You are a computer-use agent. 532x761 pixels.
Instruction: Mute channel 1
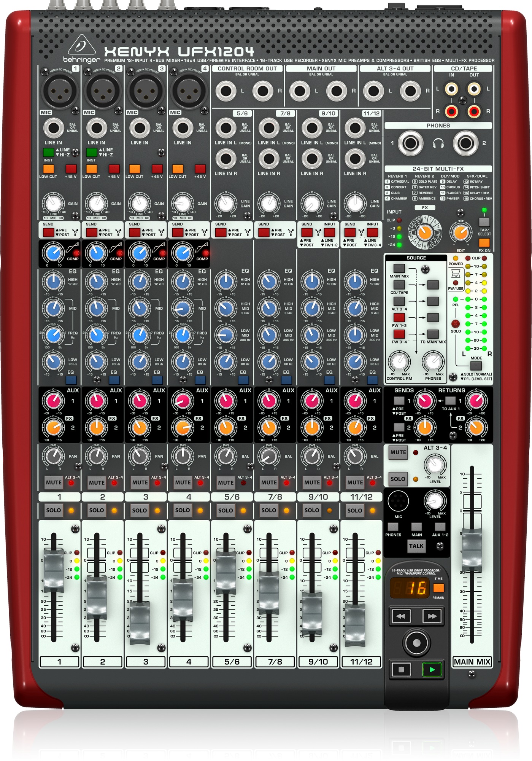tap(54, 482)
